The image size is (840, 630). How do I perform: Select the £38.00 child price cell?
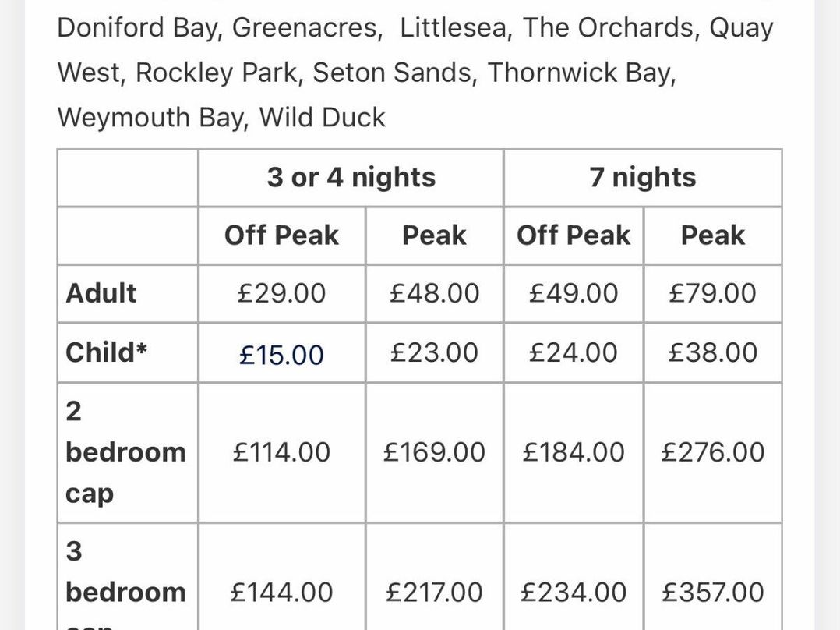712,352
